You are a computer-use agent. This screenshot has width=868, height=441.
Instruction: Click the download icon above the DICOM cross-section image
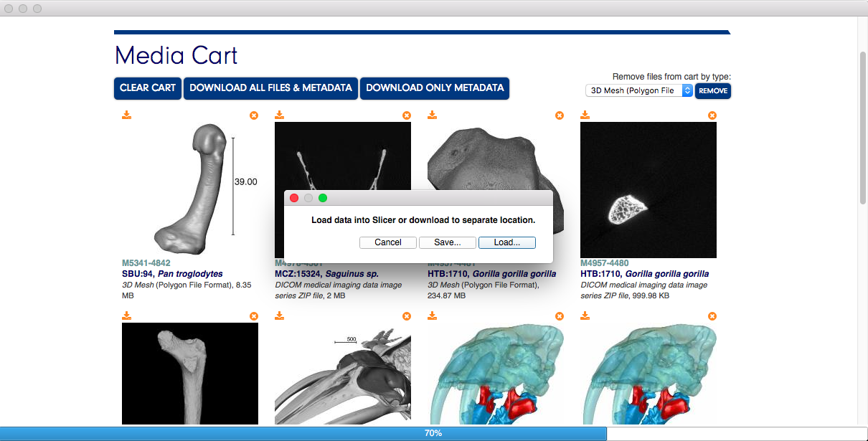(x=585, y=114)
